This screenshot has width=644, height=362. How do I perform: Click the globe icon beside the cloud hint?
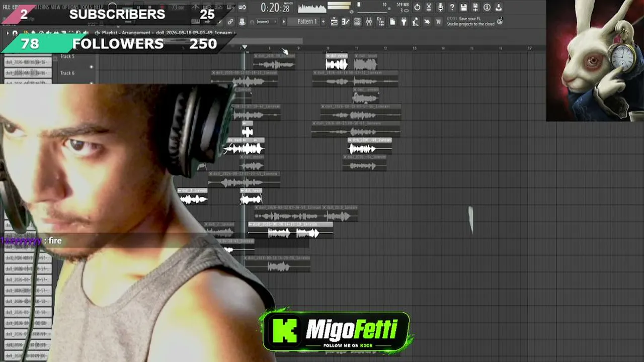click(x=500, y=21)
